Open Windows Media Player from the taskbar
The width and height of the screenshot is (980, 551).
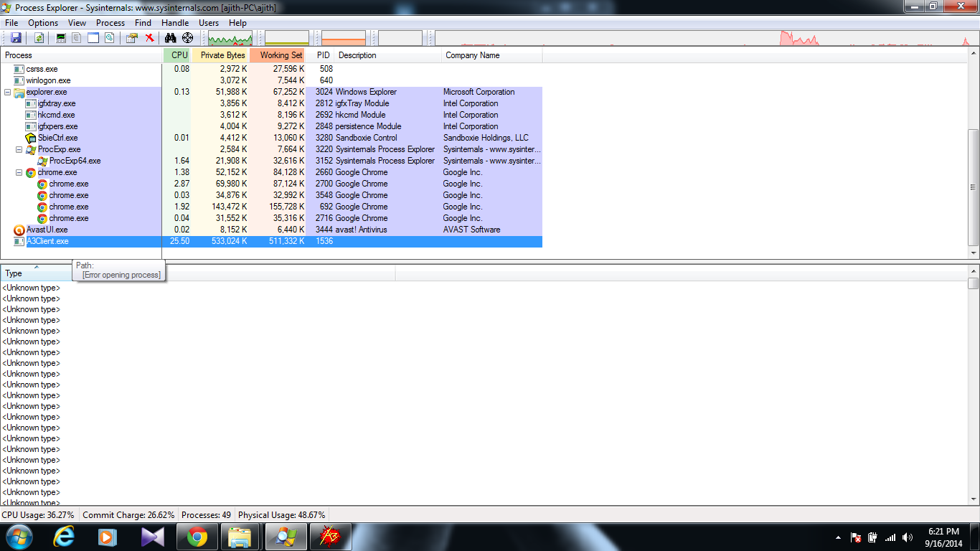pyautogui.click(x=108, y=537)
